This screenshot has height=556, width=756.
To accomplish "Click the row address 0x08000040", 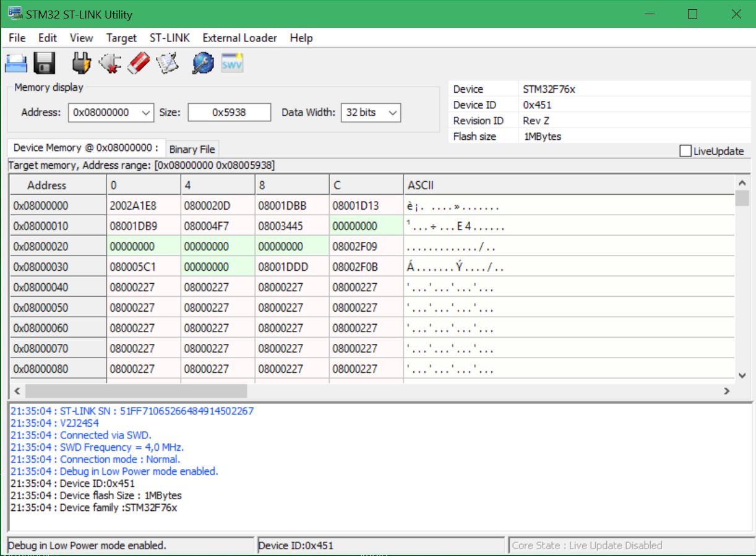I will click(x=58, y=287).
